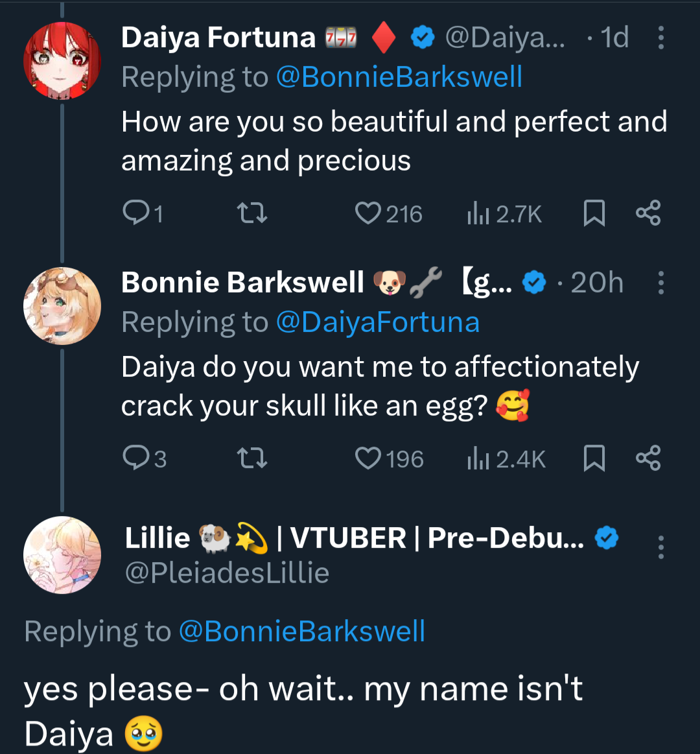Open Bonnie Barkswell's profile avatar
The width and height of the screenshot is (700, 754).
tap(62, 305)
